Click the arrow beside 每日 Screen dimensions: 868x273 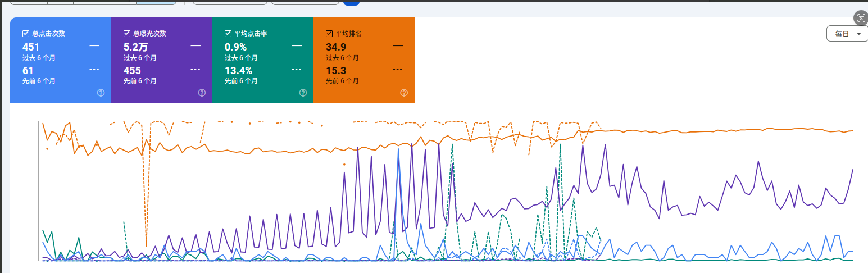858,34
